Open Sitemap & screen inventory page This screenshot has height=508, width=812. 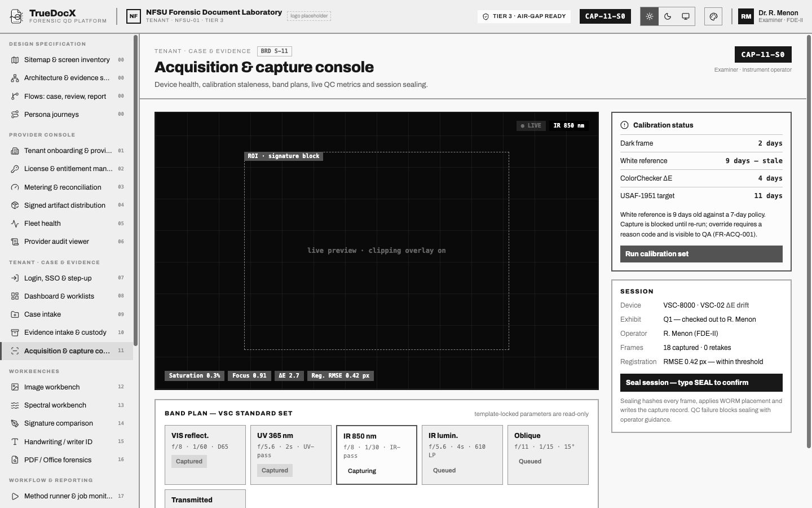pos(67,60)
